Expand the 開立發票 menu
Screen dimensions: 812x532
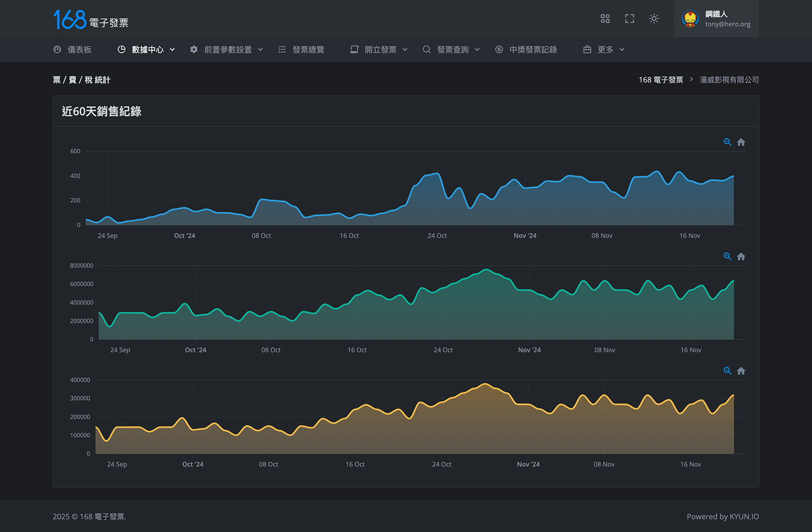tap(379, 50)
